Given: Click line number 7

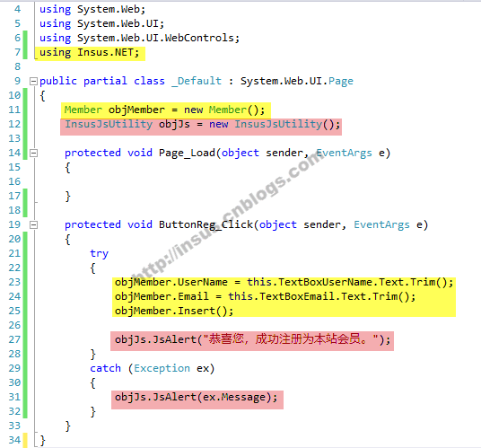Looking at the screenshot, I should (17, 52).
